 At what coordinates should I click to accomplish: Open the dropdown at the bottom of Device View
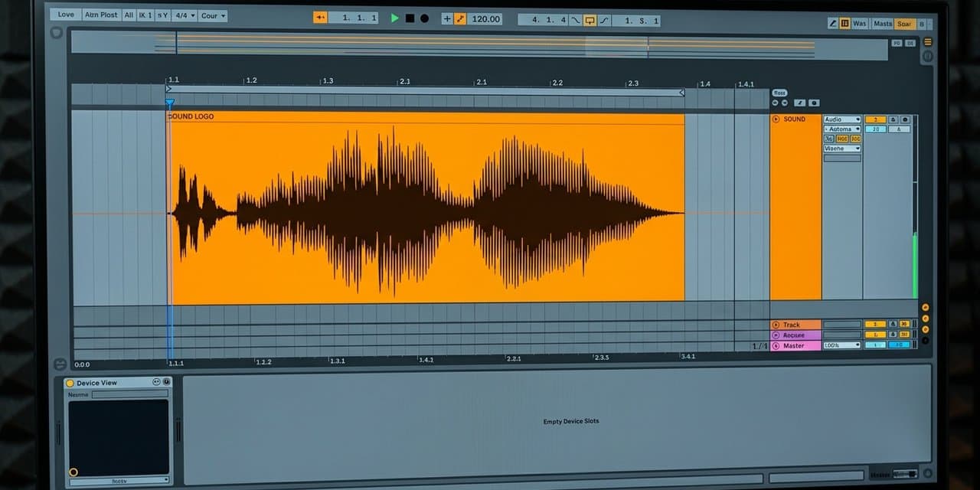[x=119, y=481]
